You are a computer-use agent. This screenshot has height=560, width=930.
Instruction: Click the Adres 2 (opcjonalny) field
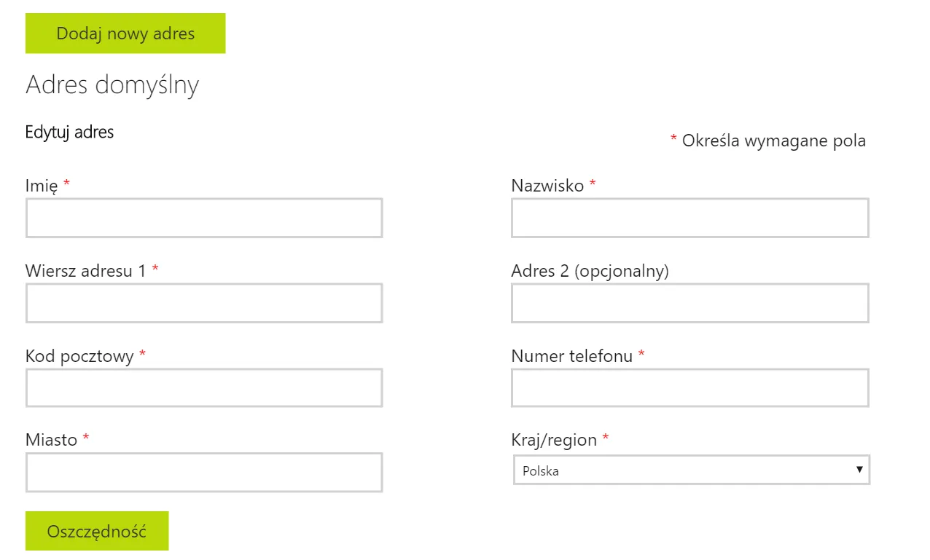(x=689, y=302)
